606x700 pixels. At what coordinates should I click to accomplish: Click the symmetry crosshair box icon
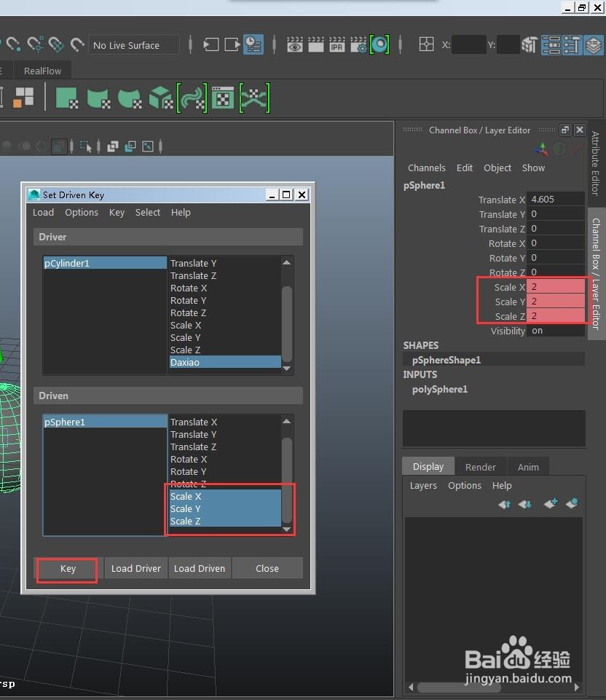(426, 44)
